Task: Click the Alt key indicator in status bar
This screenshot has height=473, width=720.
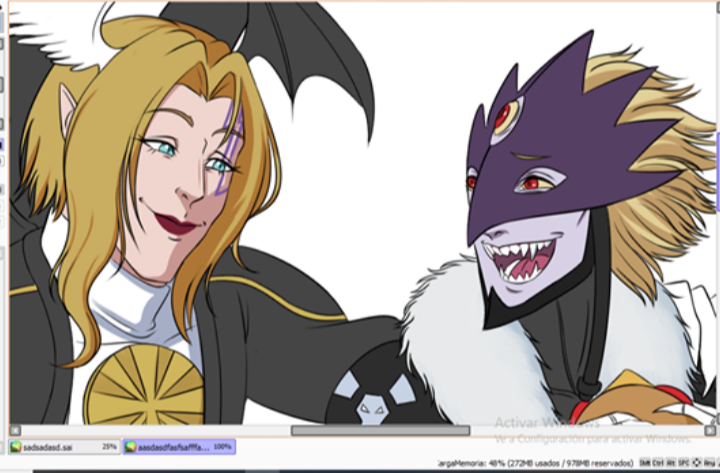Action: 671,462
